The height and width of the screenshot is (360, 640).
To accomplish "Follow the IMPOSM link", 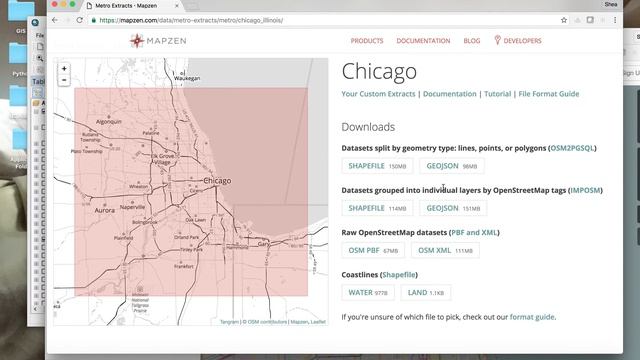I will point(585,190).
